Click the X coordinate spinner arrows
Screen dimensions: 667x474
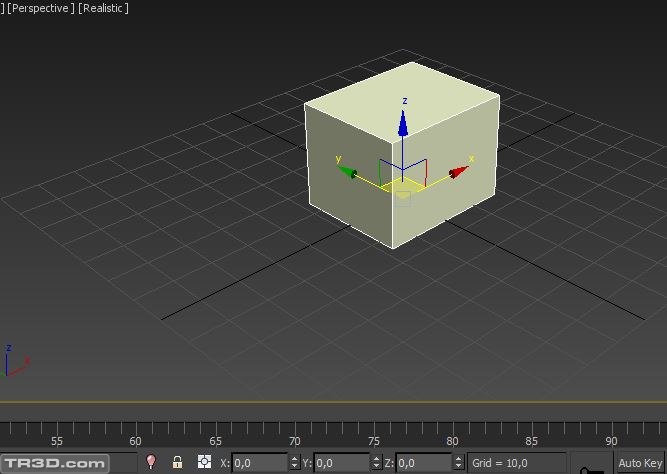point(294,463)
